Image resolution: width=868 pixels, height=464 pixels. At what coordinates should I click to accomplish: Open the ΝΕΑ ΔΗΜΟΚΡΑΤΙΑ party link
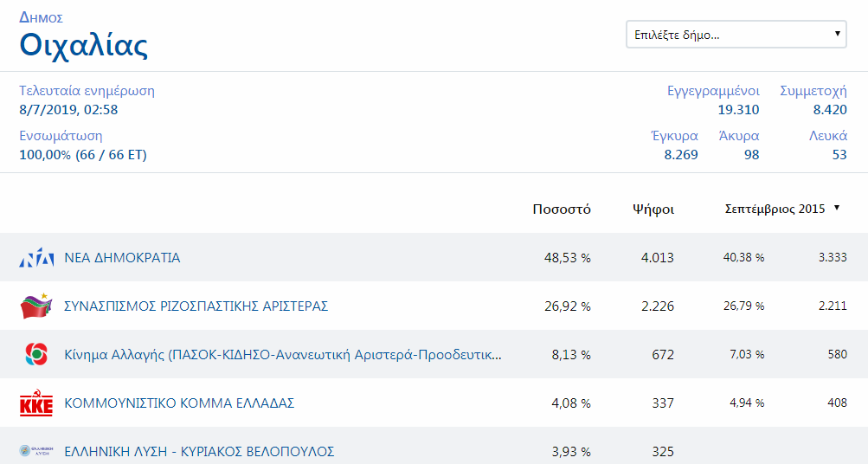coord(122,258)
